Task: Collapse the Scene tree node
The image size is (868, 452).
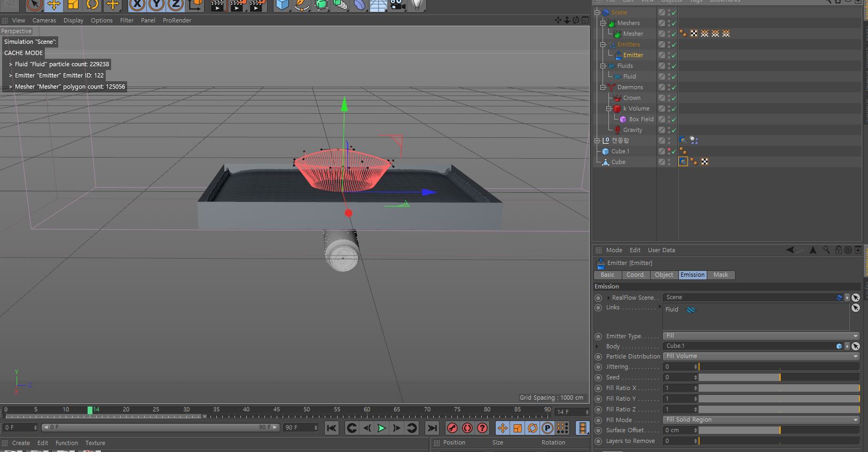Action: click(x=597, y=12)
